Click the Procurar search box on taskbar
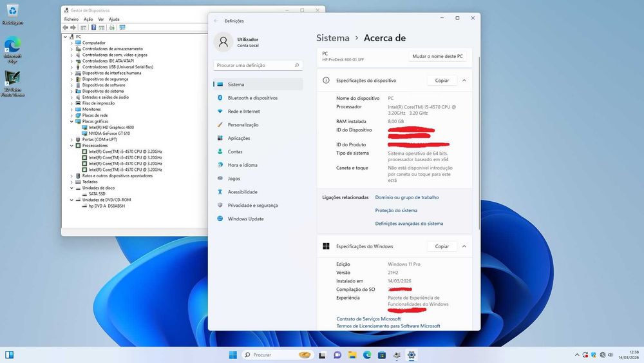Screen dimensions: 644x363 [278, 355]
